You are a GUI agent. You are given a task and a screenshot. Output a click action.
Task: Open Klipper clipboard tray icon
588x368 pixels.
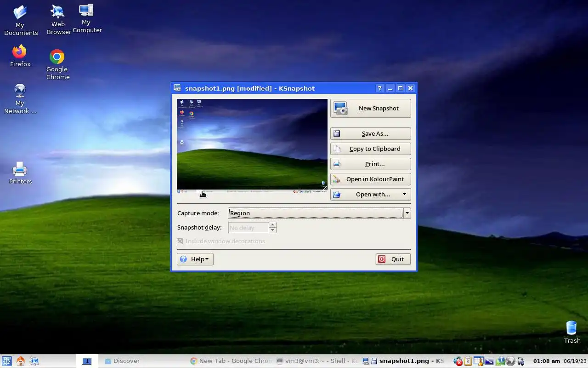point(468,362)
